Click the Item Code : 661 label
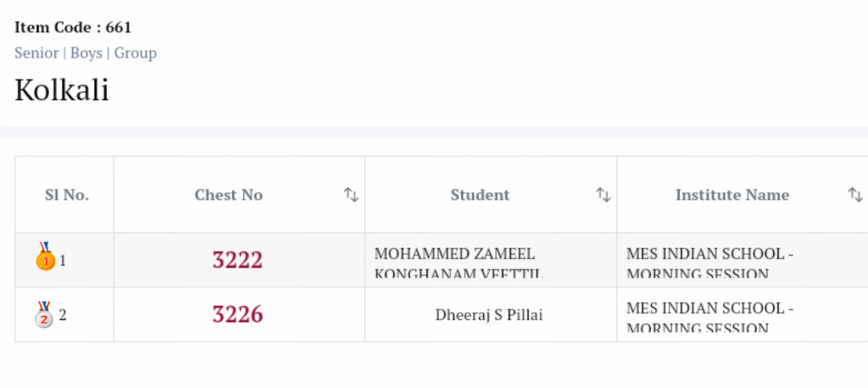868x388 pixels. point(73,27)
